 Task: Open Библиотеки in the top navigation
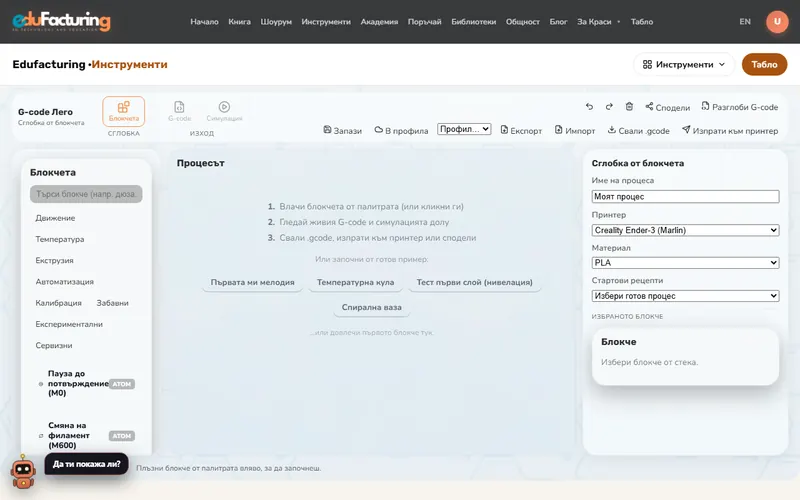click(x=473, y=21)
